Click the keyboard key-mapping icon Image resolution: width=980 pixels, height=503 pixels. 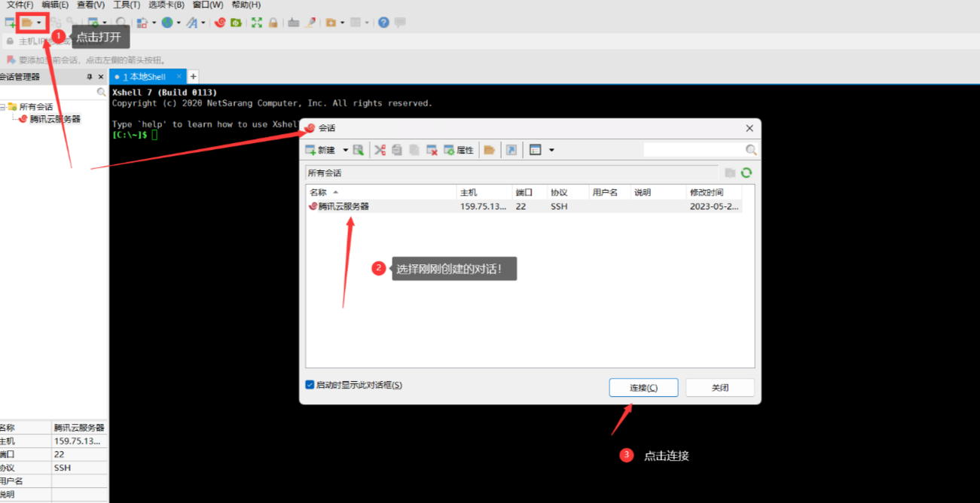[294, 23]
